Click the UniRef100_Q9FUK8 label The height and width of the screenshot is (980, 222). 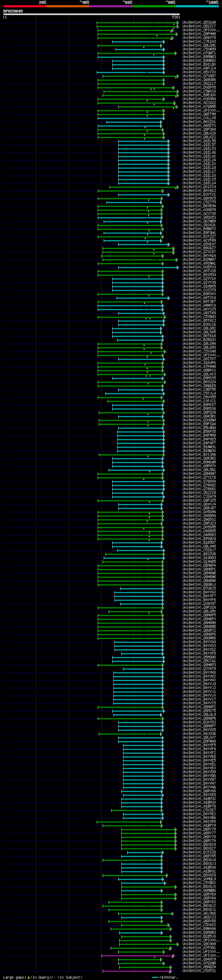(x=199, y=129)
